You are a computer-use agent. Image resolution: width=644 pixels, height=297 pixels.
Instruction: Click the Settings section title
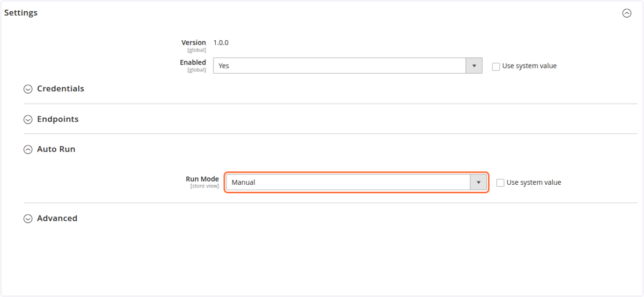coord(21,13)
